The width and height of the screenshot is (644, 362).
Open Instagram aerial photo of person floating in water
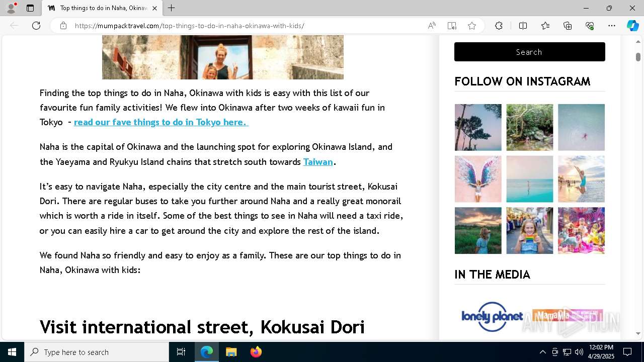[581, 127]
